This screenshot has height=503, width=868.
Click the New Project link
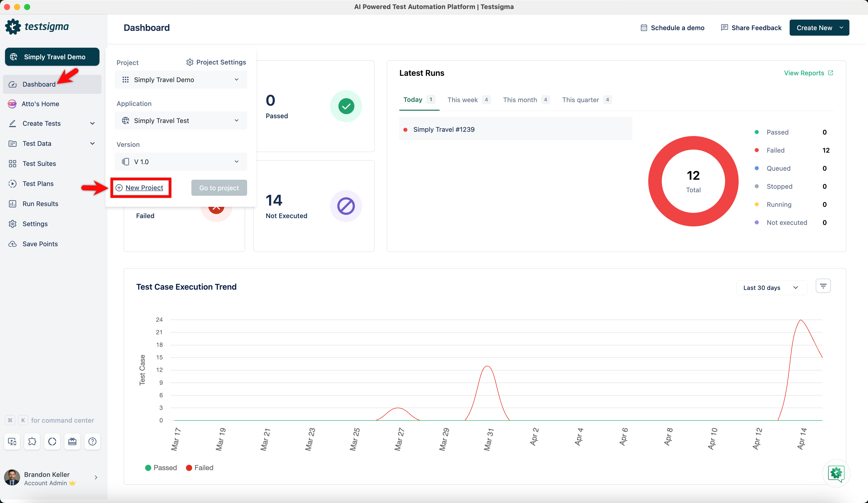pyautogui.click(x=144, y=188)
